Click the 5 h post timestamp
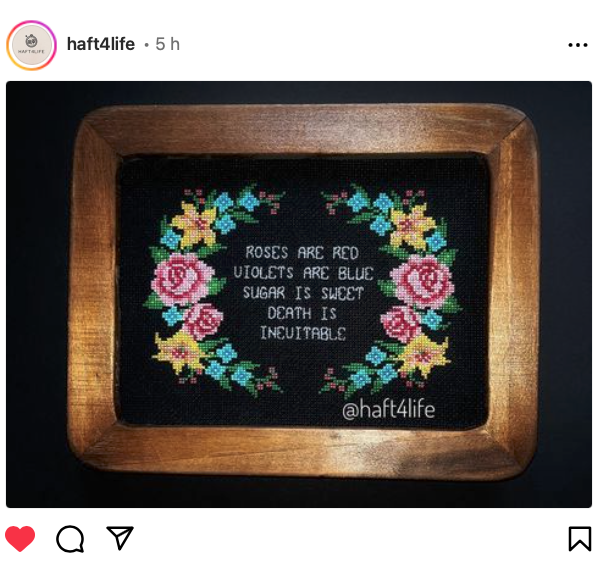Image resolution: width=600 pixels, height=573 pixels. pos(168,44)
